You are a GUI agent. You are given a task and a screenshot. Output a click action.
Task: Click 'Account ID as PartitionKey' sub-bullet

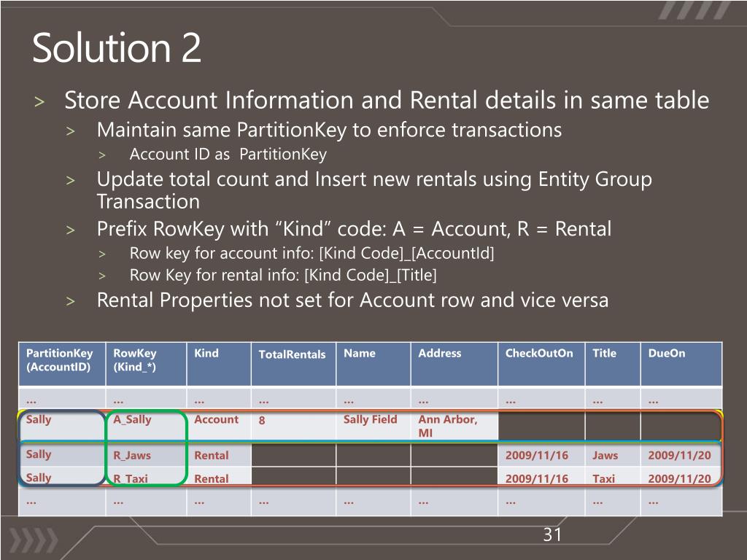(x=228, y=155)
